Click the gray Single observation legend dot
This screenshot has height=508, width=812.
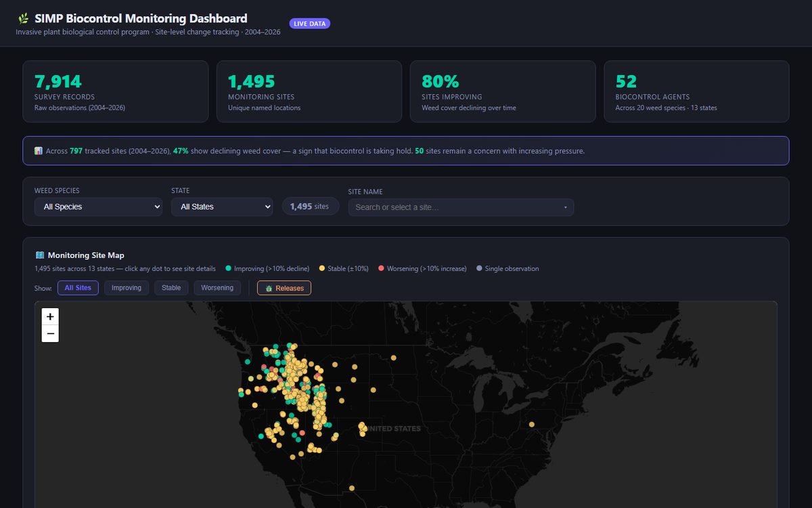coord(479,269)
